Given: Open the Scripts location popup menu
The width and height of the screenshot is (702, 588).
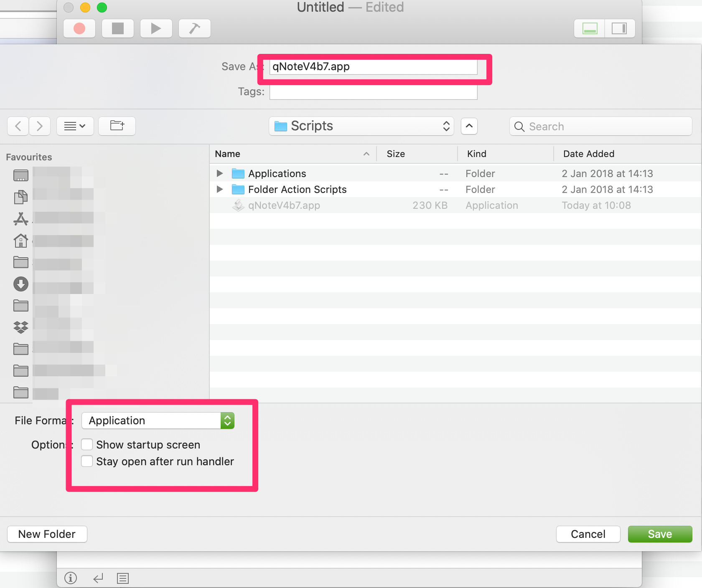Looking at the screenshot, I should click(361, 126).
